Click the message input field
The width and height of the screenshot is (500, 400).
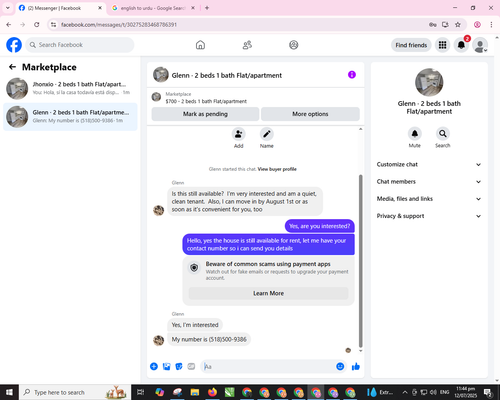[x=268, y=367]
